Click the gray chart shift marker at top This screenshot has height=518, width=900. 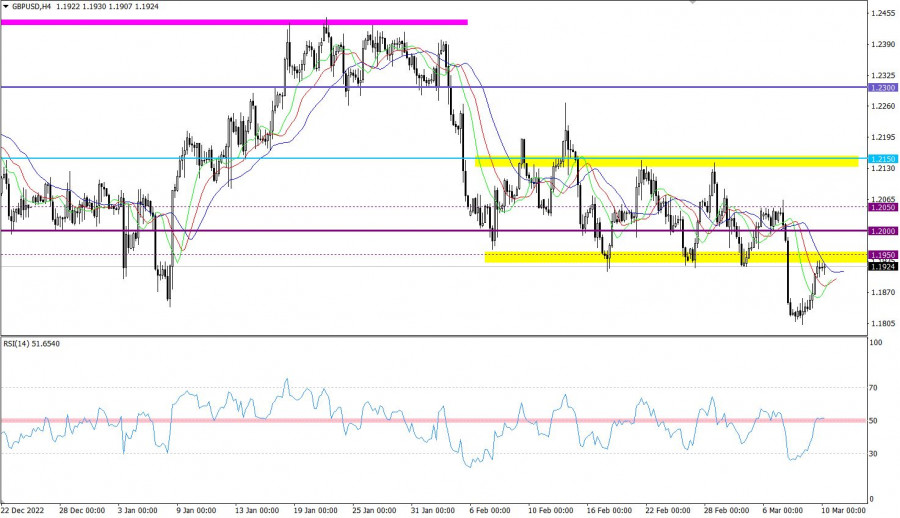coord(691,3)
